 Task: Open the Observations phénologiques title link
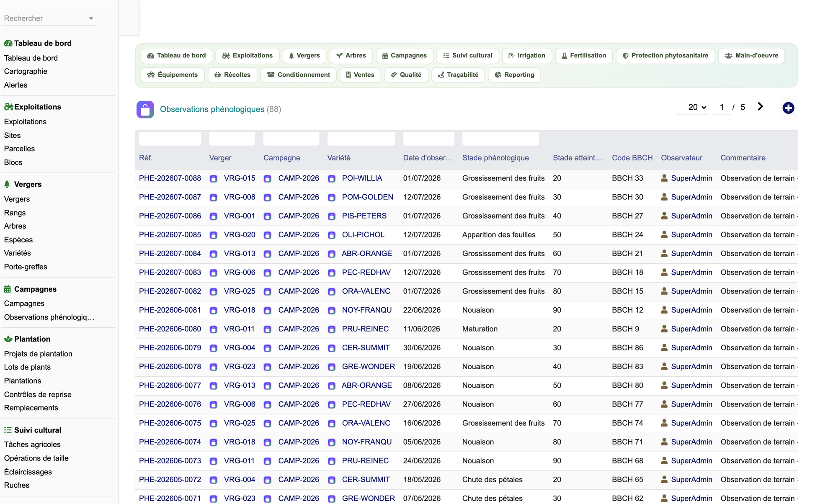[212, 109]
